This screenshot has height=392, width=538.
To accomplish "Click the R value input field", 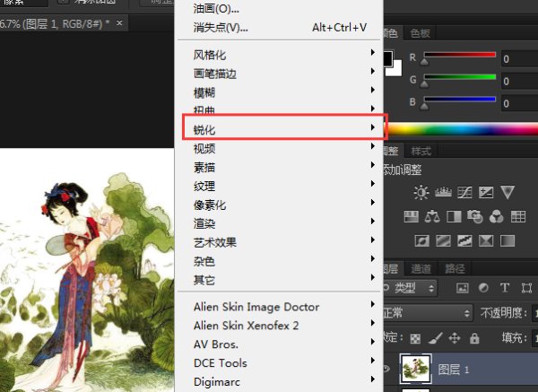I will (519, 59).
